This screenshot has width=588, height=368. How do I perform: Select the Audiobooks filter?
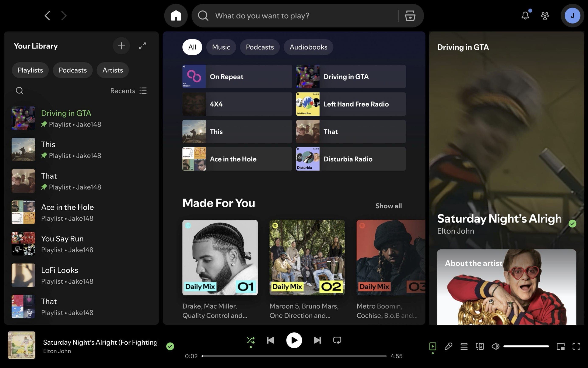click(308, 47)
